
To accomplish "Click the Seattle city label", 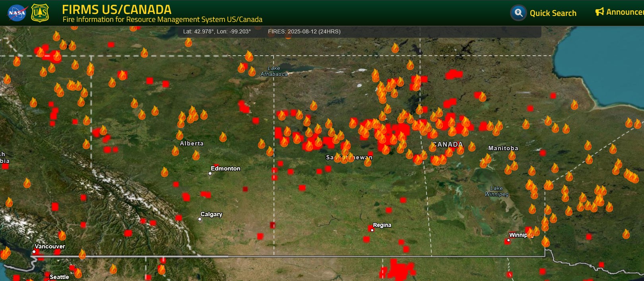I will (59, 277).
